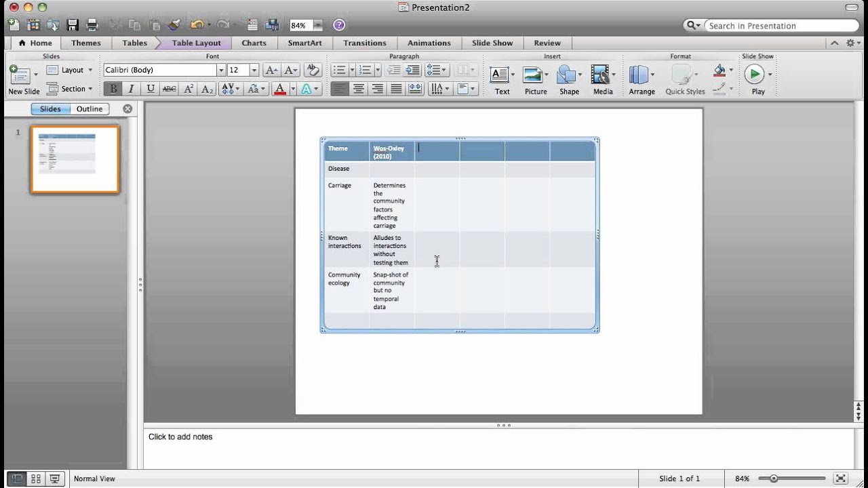Justify the paragraph text

click(x=397, y=89)
